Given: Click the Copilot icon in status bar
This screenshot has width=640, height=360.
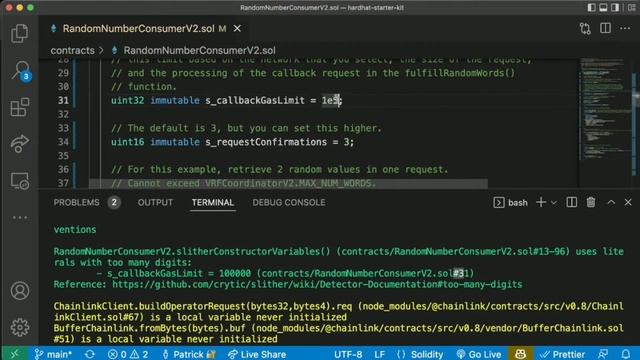Looking at the screenshot, I should (x=520, y=354).
